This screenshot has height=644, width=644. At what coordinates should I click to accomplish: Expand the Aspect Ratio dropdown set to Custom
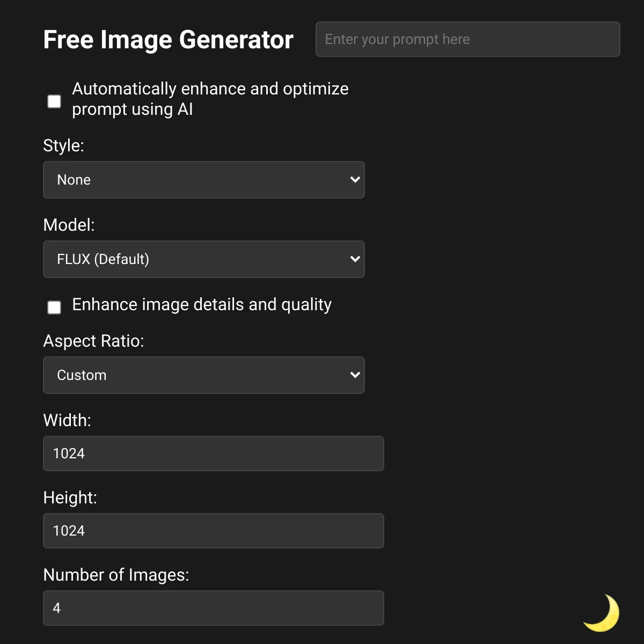[x=204, y=375]
